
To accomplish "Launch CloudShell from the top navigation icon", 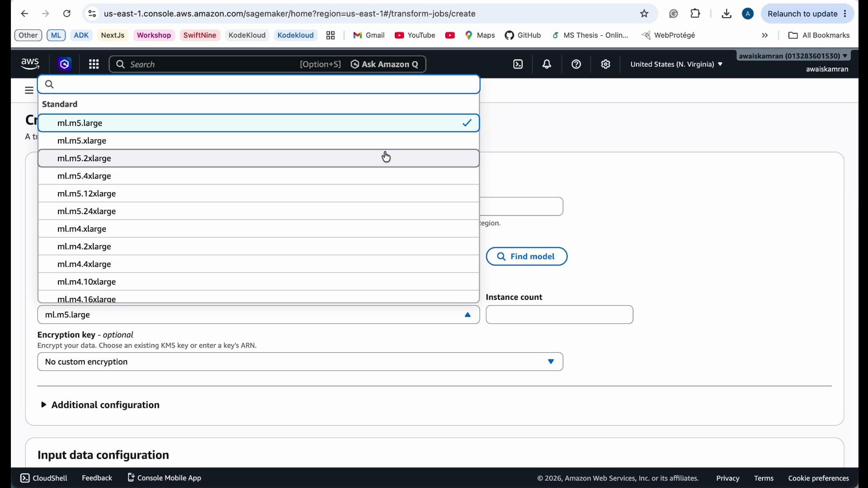I will coord(519,65).
